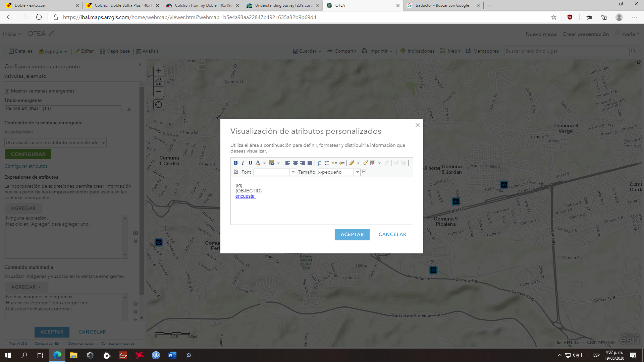This screenshot has width=644, height=362.
Task: Open Análisis tool
Action: (147, 51)
